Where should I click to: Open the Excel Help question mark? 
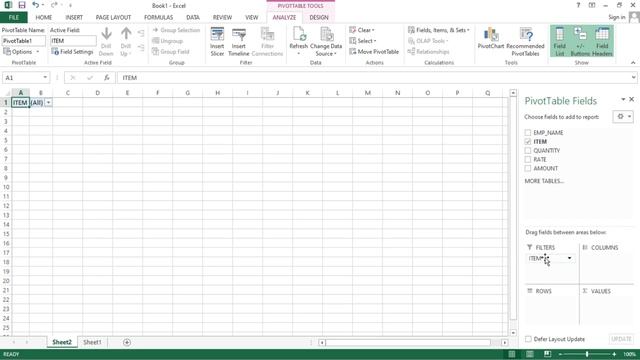click(578, 5)
